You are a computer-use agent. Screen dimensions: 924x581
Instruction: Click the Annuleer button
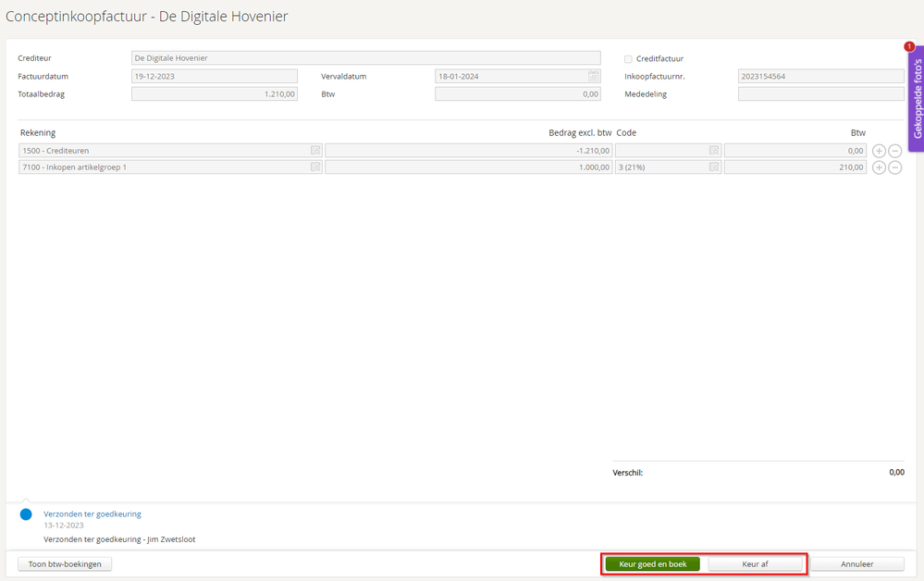click(856, 564)
